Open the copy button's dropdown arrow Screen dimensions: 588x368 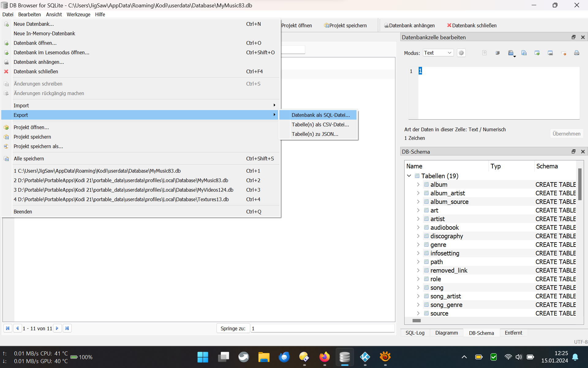pyautogui.click(x=514, y=56)
